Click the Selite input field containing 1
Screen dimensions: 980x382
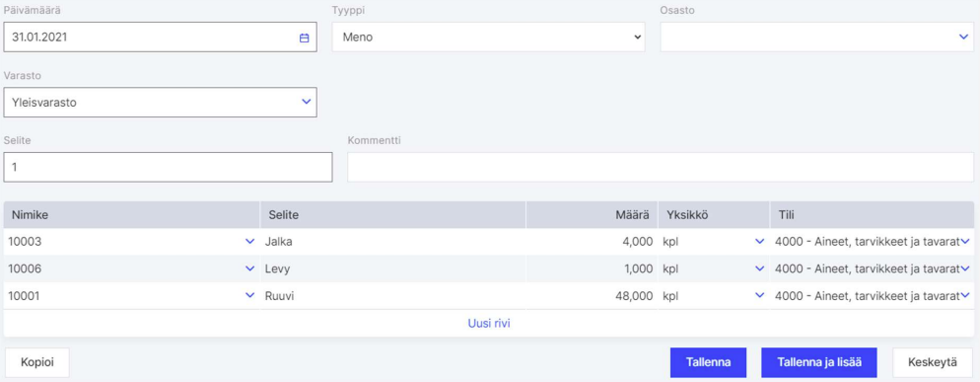[x=169, y=167]
